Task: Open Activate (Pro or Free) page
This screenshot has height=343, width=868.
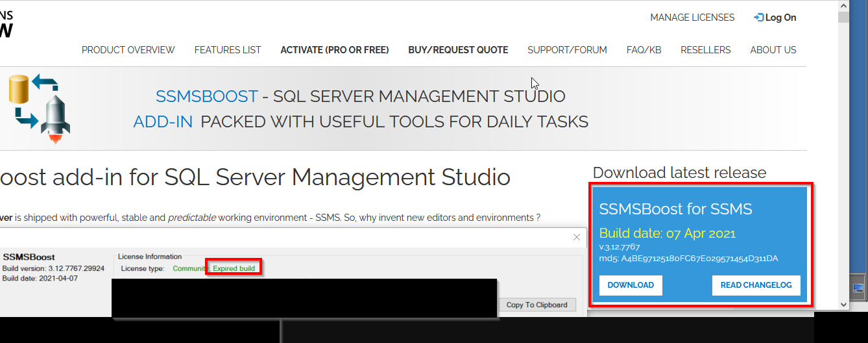Action: click(x=335, y=50)
